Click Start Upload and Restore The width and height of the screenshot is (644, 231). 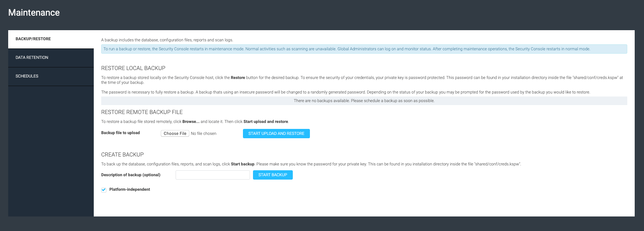[x=276, y=133]
